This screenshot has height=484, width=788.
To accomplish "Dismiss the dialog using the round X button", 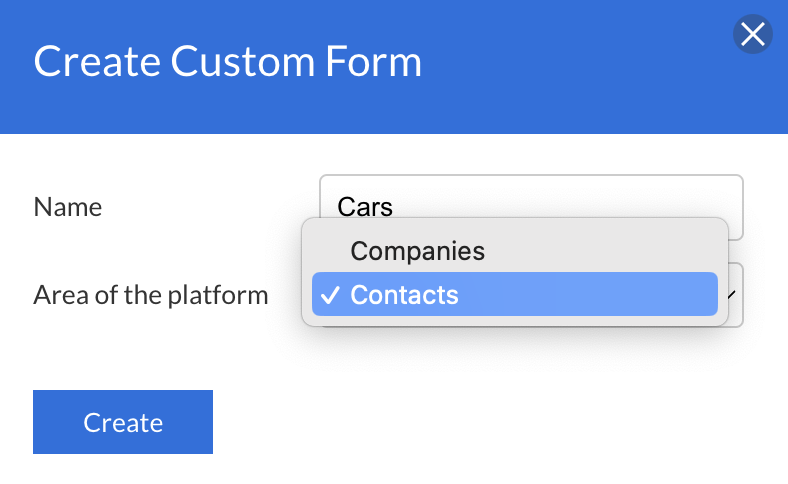I will pyautogui.click(x=752, y=35).
